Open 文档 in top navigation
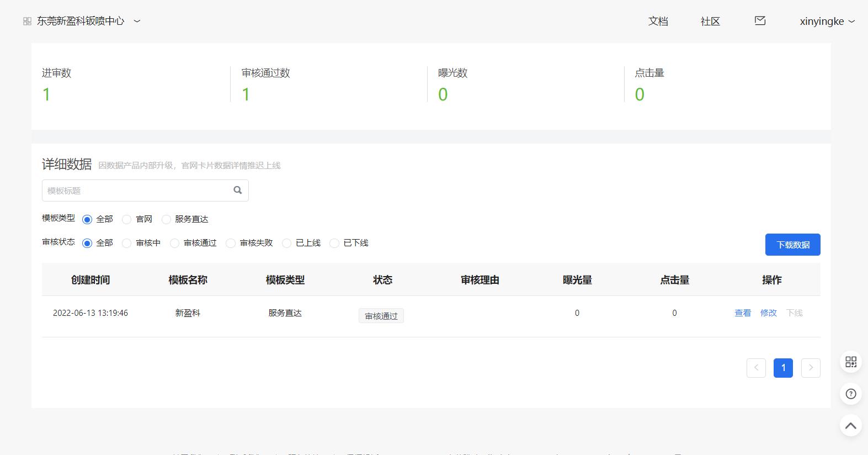Screen dimensions: 868x455 658,22
